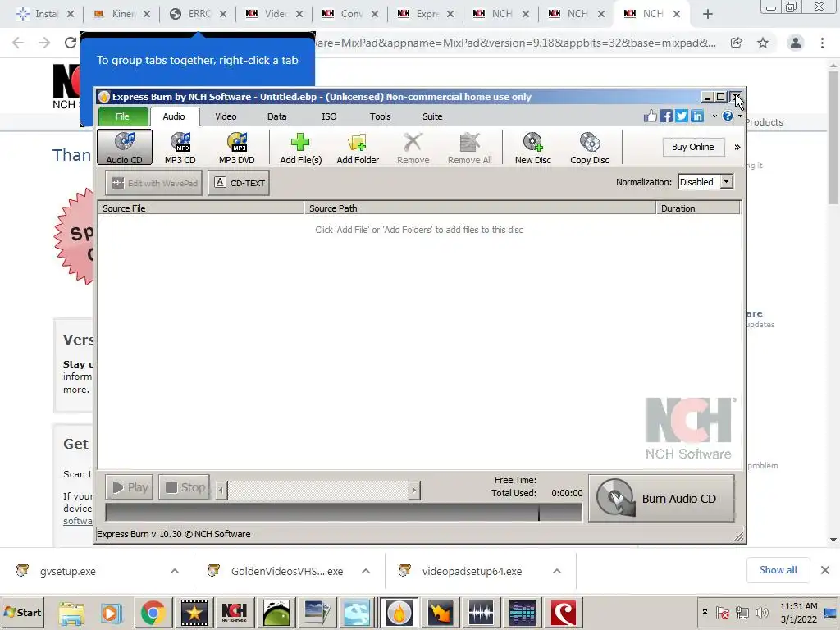Switch to the ERRC browser tab
840x630 pixels.
pyautogui.click(x=199, y=14)
